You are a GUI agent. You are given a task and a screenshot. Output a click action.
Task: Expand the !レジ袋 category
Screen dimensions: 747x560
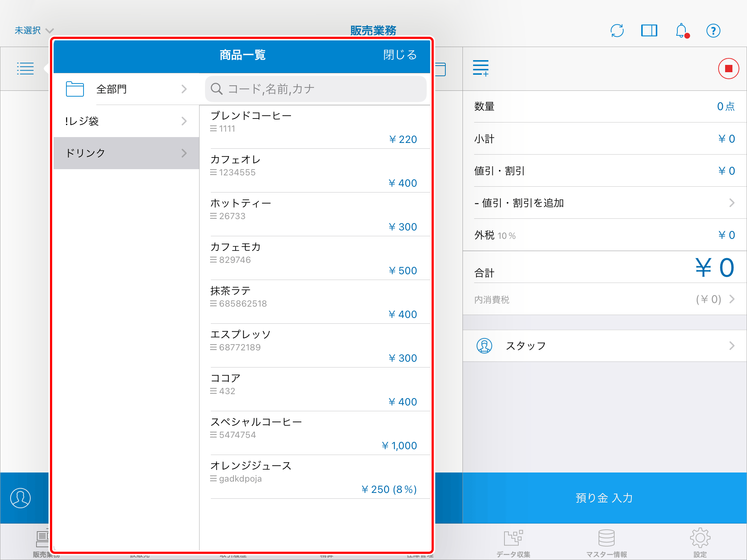(x=126, y=121)
